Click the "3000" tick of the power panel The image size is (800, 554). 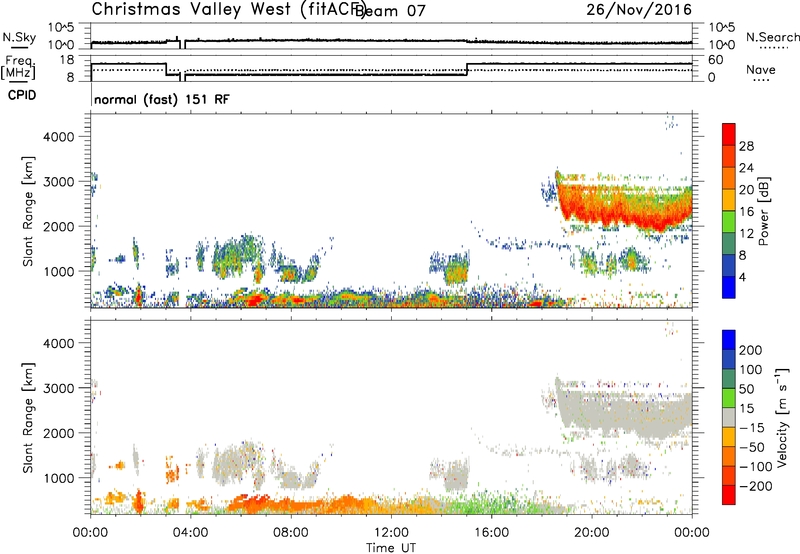(59, 182)
